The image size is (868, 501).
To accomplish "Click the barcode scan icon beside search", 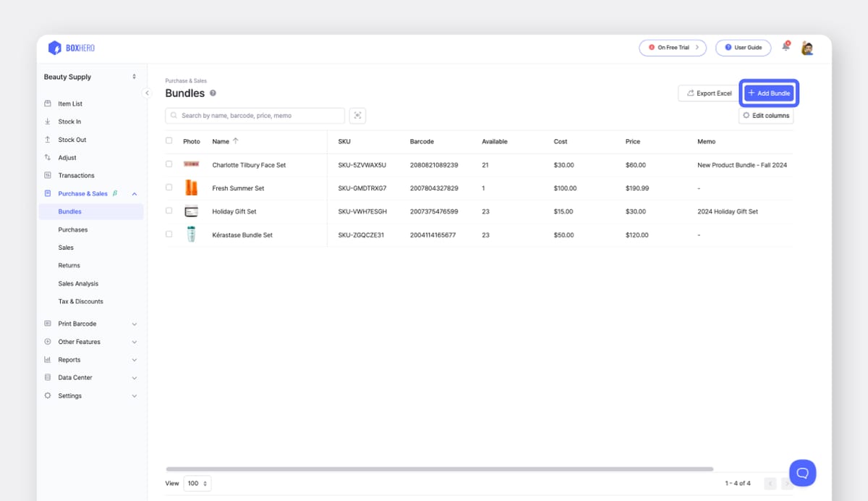I will pos(357,115).
